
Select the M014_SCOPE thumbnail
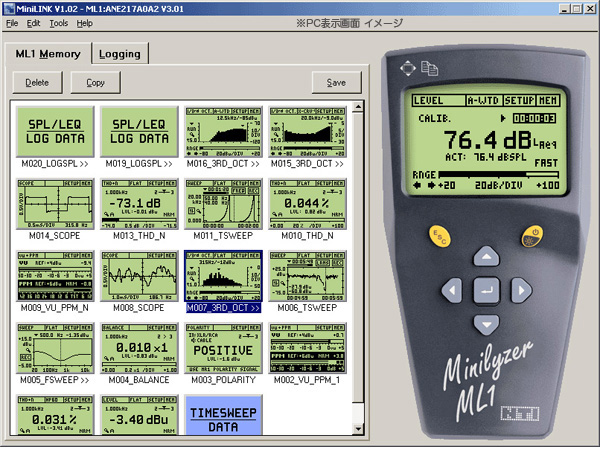coord(55,204)
